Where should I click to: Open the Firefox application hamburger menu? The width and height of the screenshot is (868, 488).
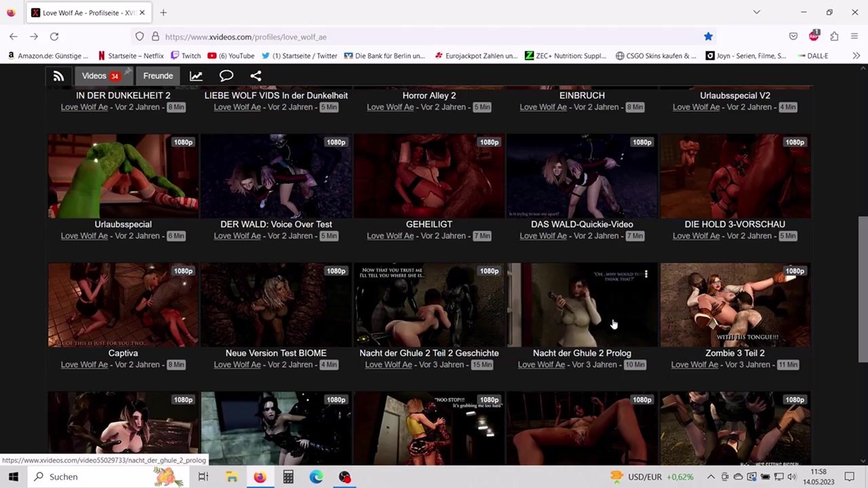coord(854,37)
